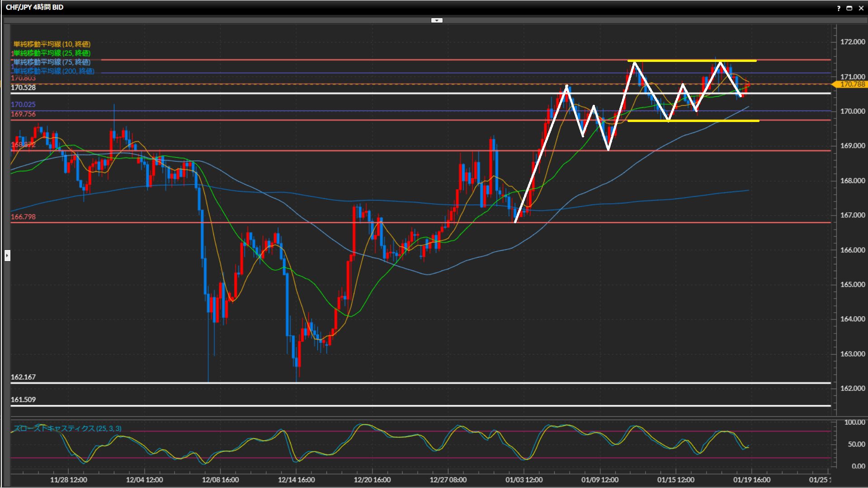
Task: Click the 75-period moving average label
Action: pos(52,62)
